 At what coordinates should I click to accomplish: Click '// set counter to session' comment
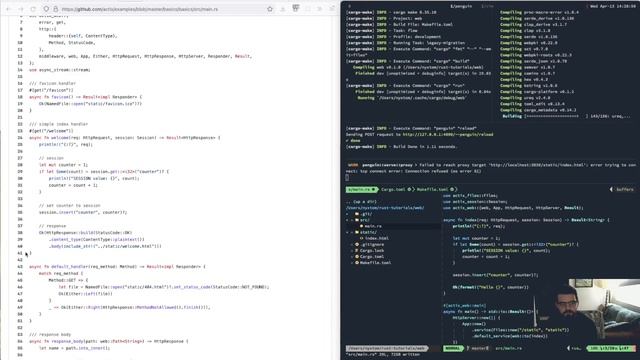[69, 206]
